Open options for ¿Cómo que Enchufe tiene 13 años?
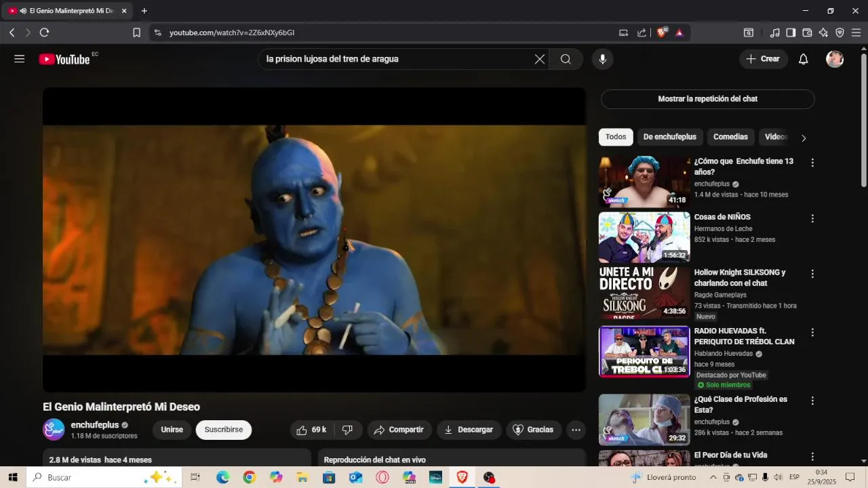This screenshot has height=488, width=868. point(812,163)
